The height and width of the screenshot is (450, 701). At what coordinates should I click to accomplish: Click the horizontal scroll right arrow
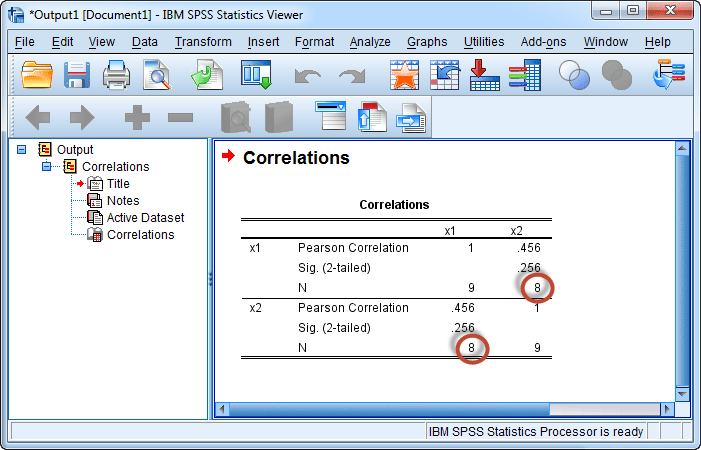tap(667, 409)
